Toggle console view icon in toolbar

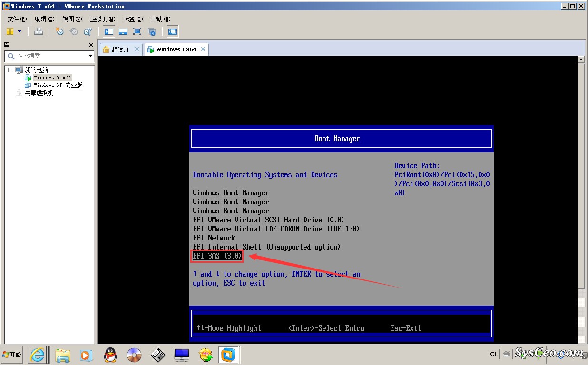(x=173, y=31)
